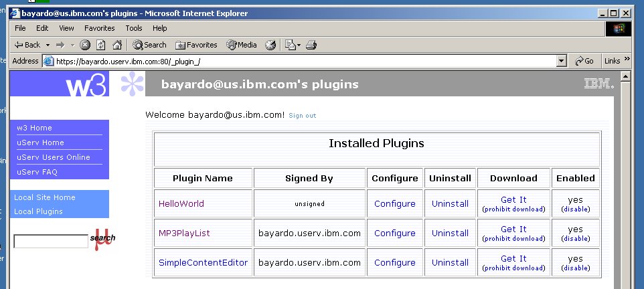Viewport: 644px width, 289px height.
Task: Click the Stop loading toolbar icon
Action: 85,45
